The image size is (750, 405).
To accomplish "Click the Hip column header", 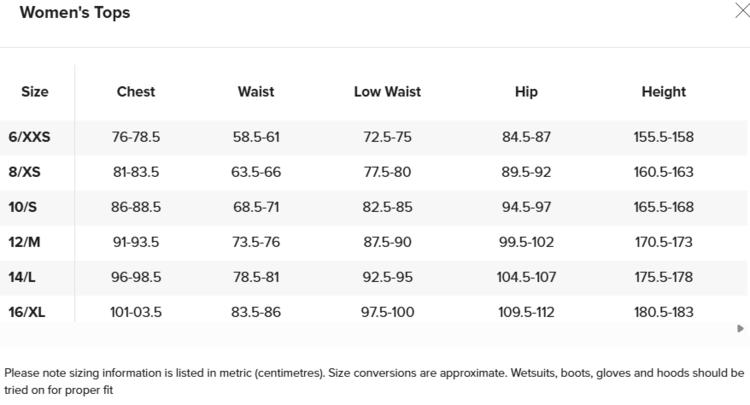I will coord(526,91).
